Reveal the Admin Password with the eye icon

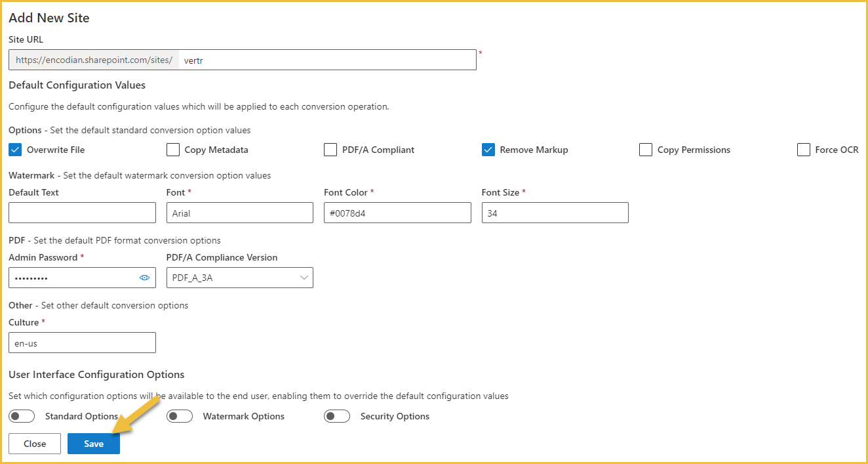145,278
